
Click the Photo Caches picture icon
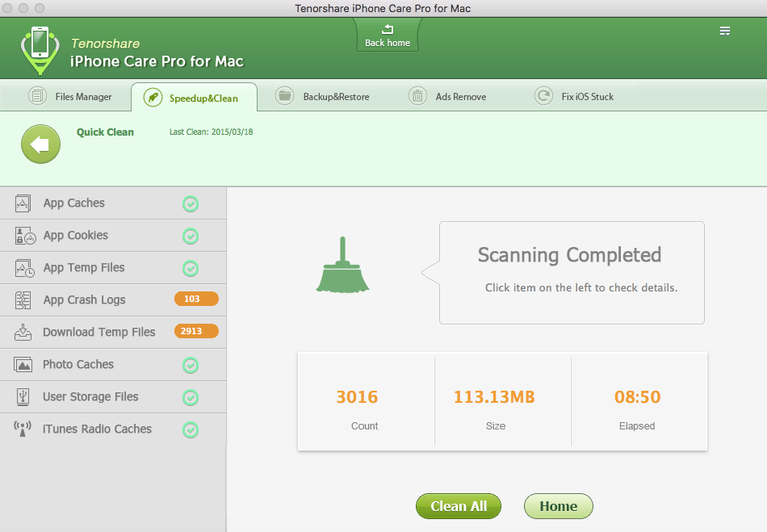click(x=23, y=365)
